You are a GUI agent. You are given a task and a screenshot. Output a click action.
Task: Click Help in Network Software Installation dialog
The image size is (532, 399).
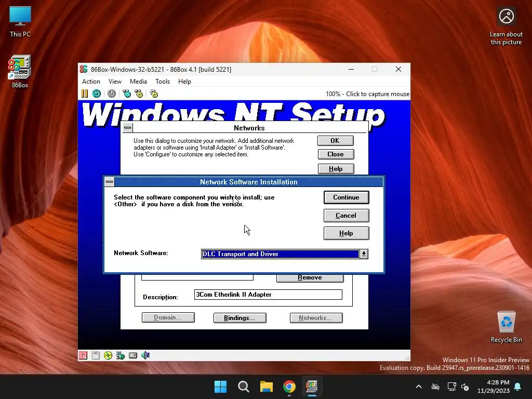(x=347, y=233)
